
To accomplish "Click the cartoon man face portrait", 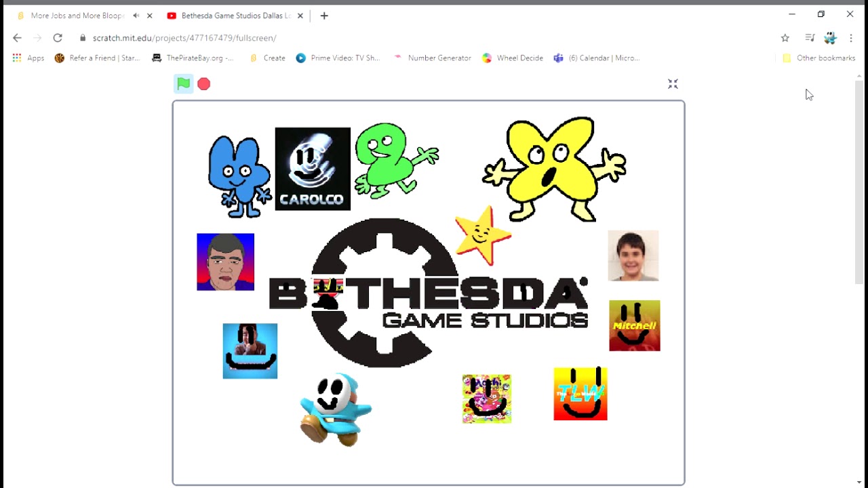I will (x=226, y=262).
